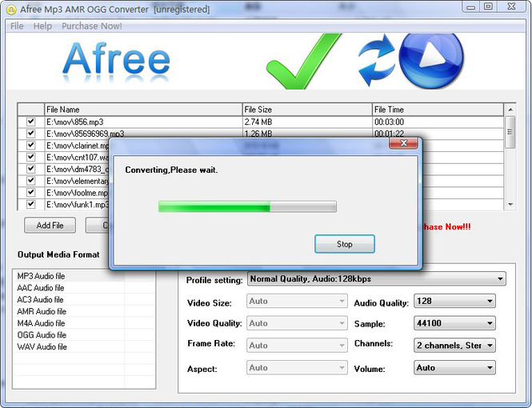532x408 pixels.
Task: Open the Video Size dropdown
Action: pos(297,301)
